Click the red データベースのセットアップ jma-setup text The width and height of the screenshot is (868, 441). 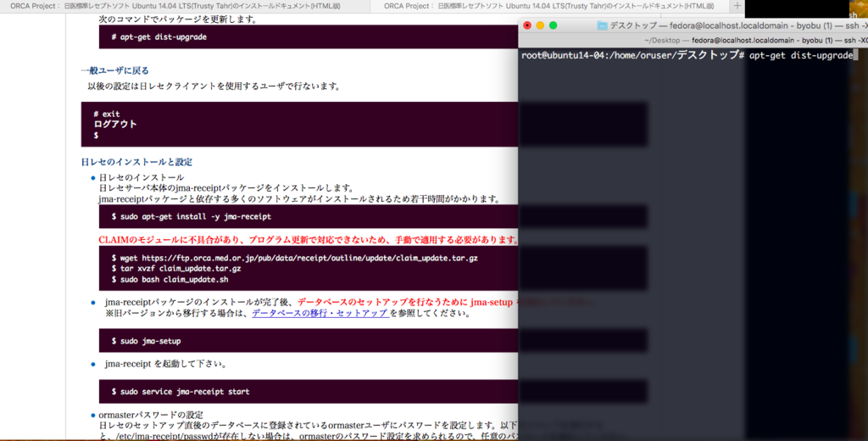(x=404, y=303)
